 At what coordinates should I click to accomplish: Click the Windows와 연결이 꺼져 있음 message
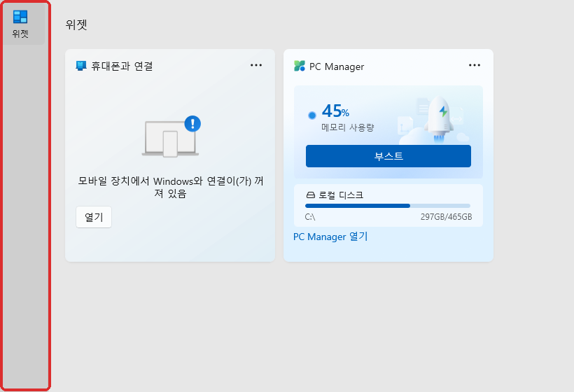171,187
